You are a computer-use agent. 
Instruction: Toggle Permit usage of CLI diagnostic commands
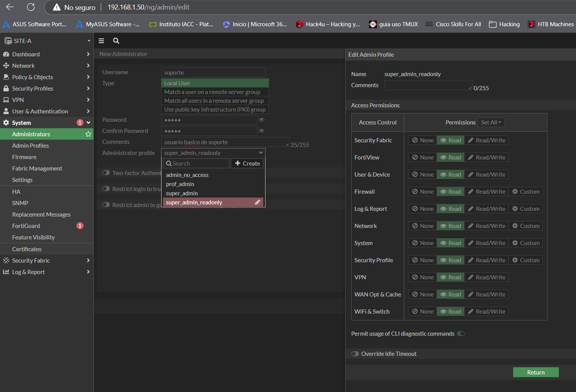pyautogui.click(x=461, y=334)
